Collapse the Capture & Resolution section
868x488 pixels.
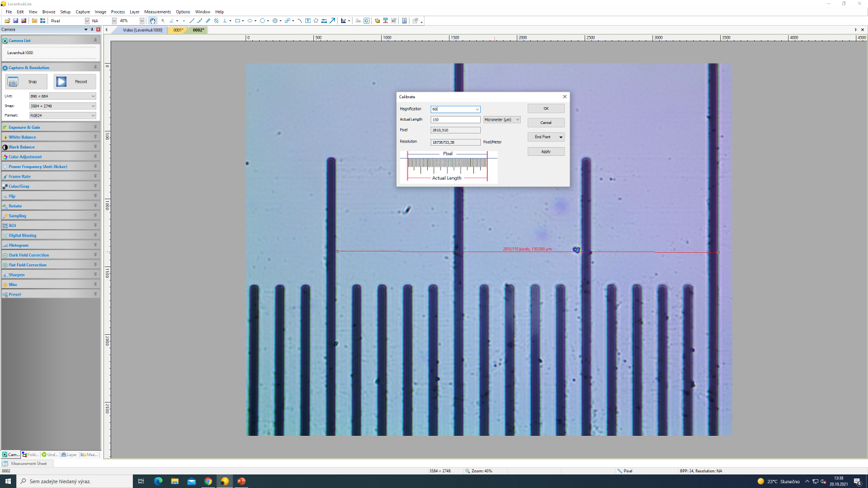coord(95,68)
